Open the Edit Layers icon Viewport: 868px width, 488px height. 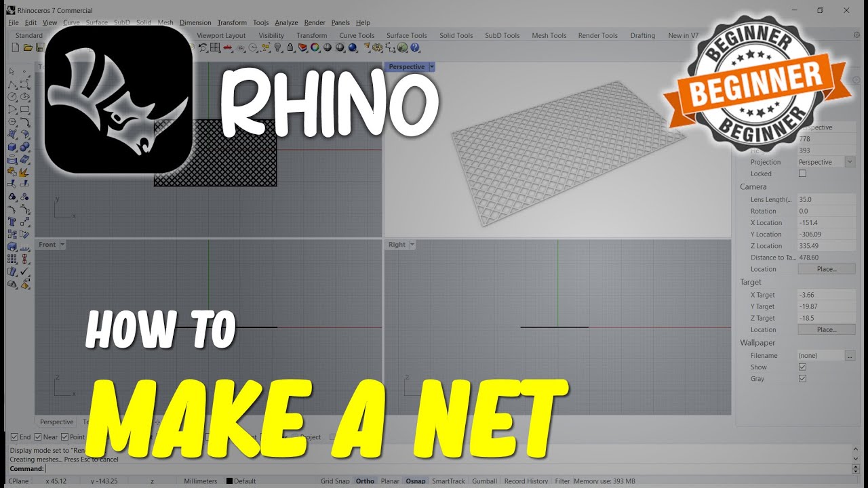click(x=302, y=47)
